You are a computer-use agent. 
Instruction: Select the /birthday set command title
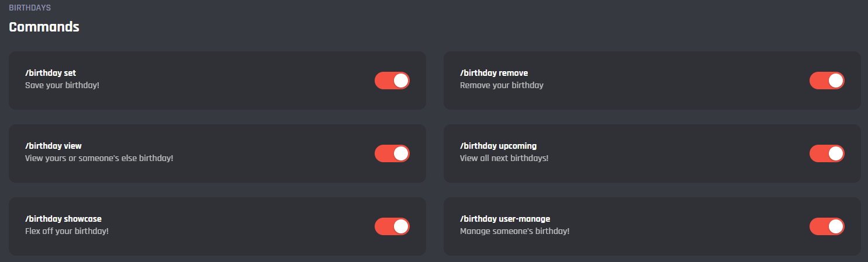point(50,73)
